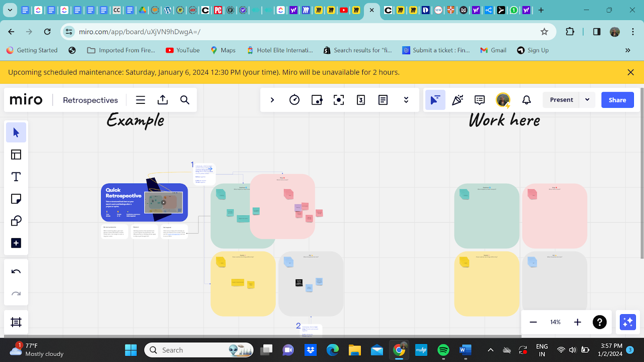Click the Miro AI sparkle button

[x=628, y=322]
